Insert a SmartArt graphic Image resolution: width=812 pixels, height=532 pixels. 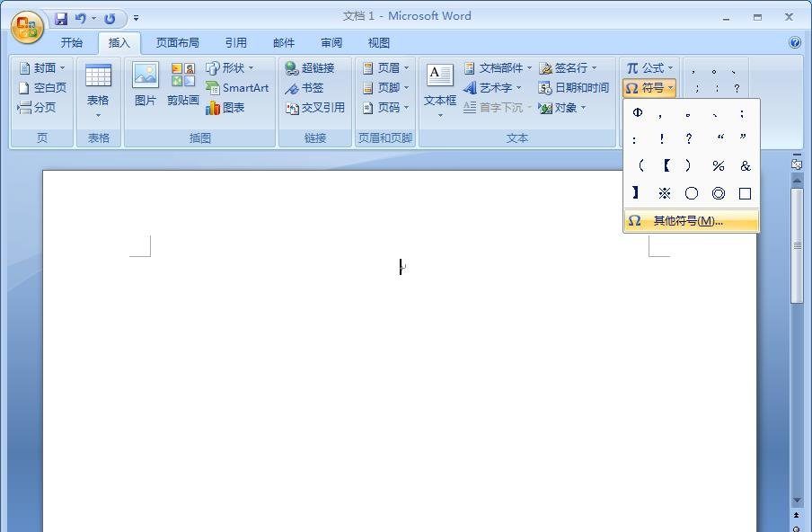pyautogui.click(x=237, y=88)
